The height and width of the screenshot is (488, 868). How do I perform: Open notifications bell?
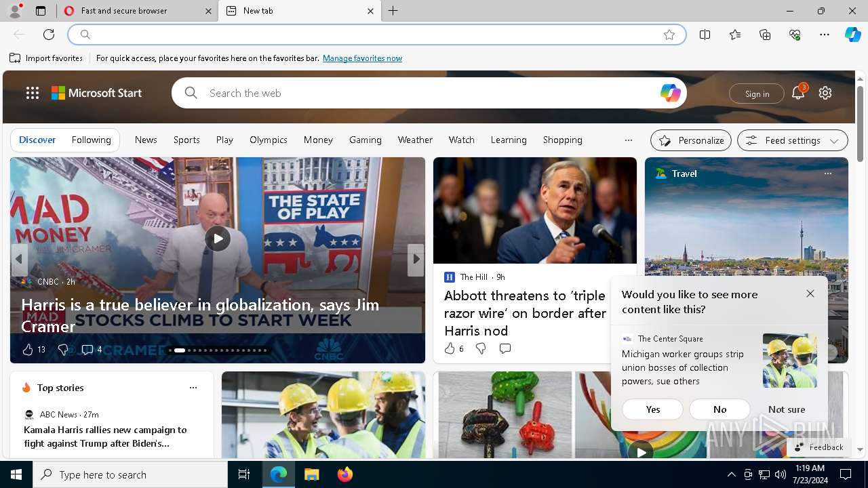click(798, 94)
